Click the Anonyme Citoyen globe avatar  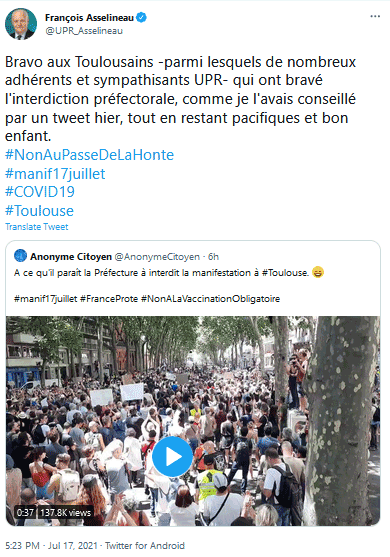click(20, 256)
